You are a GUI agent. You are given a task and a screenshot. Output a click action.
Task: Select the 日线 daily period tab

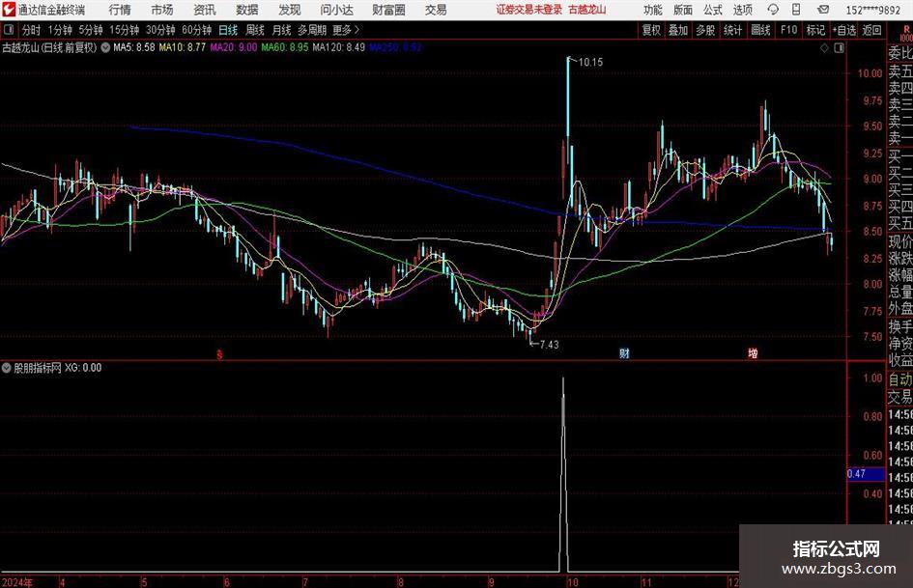click(x=228, y=30)
